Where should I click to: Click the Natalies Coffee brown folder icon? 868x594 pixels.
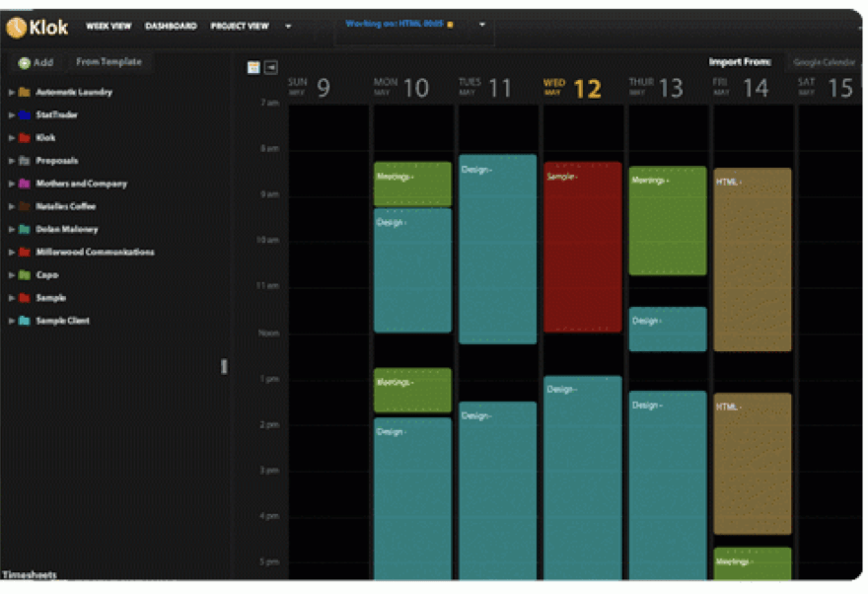[x=25, y=206]
